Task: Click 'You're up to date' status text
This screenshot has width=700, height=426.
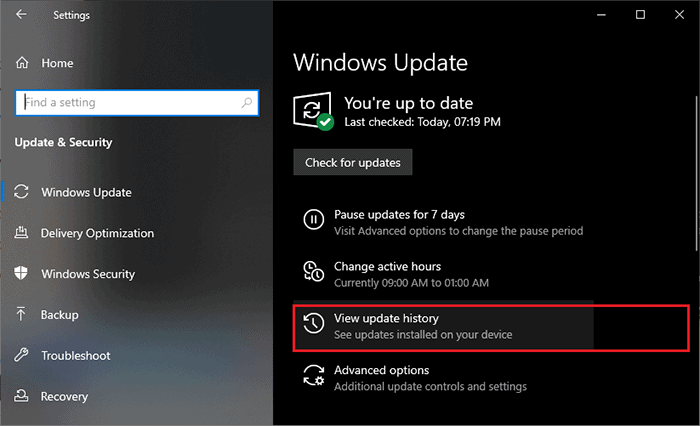Action: point(408,103)
